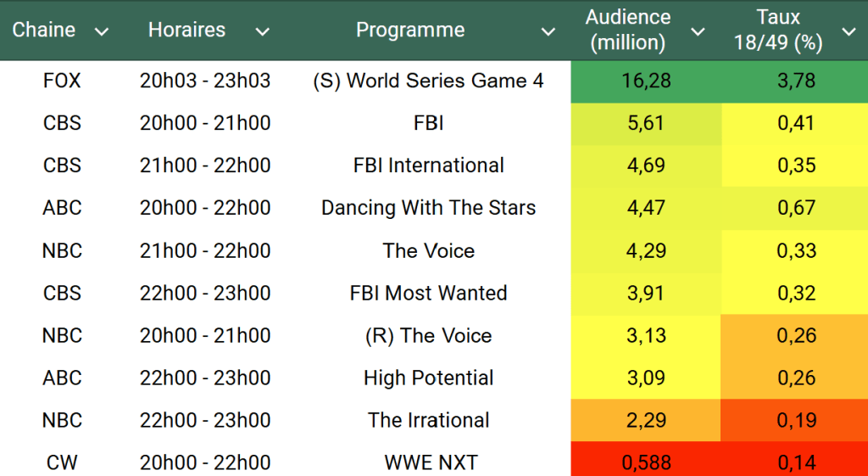Select the 20h03 - 23h03 time cell
The image size is (868, 476).
[205, 81]
